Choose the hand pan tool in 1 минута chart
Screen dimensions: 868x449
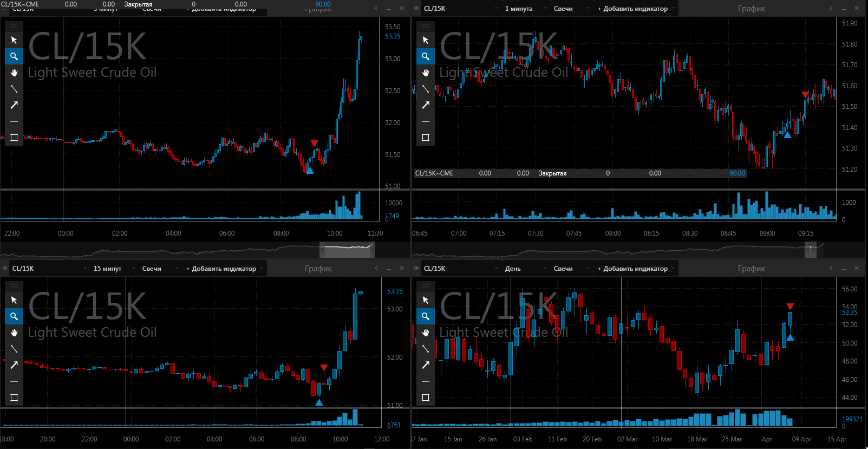pos(426,73)
